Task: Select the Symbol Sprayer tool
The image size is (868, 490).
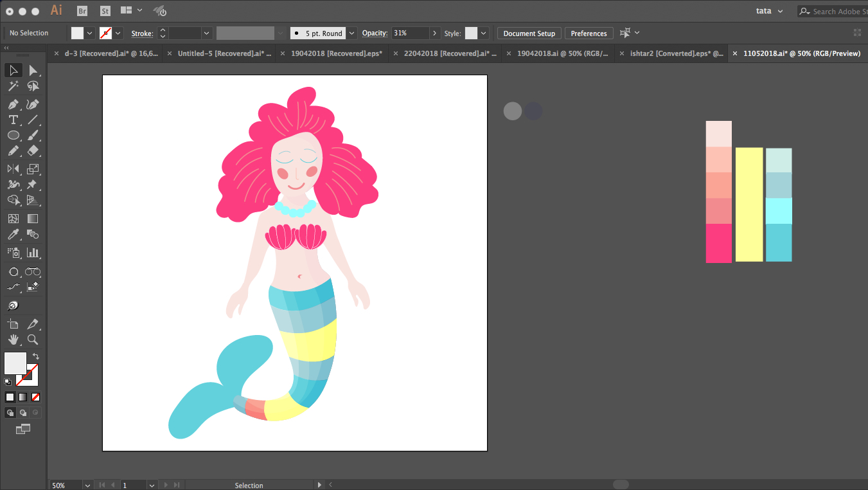Action: pyautogui.click(x=13, y=253)
